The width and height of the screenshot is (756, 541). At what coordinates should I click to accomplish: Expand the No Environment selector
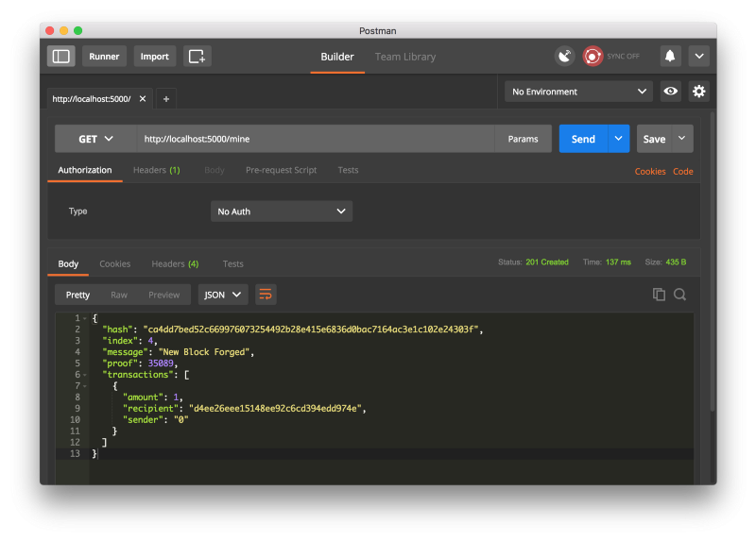(578, 92)
